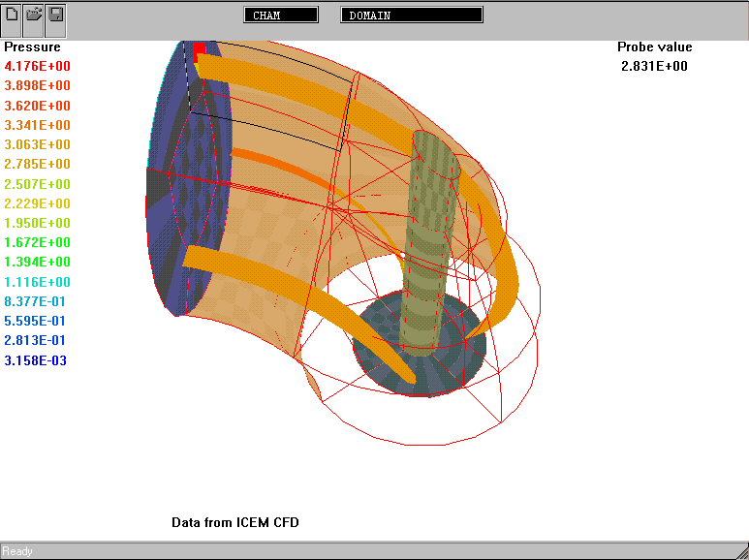The height and width of the screenshot is (560, 749).
Task: Click the Probe value label
Action: click(655, 47)
